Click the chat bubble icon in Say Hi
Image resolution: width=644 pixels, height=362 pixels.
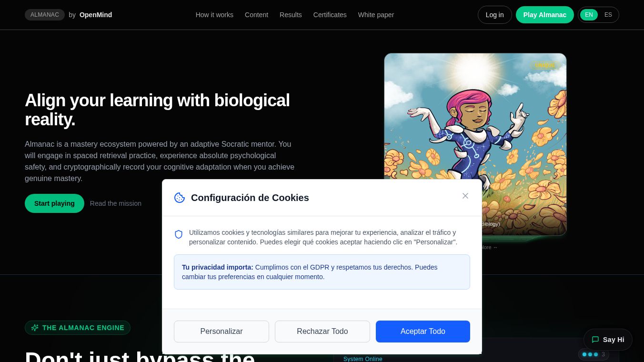[595, 340]
